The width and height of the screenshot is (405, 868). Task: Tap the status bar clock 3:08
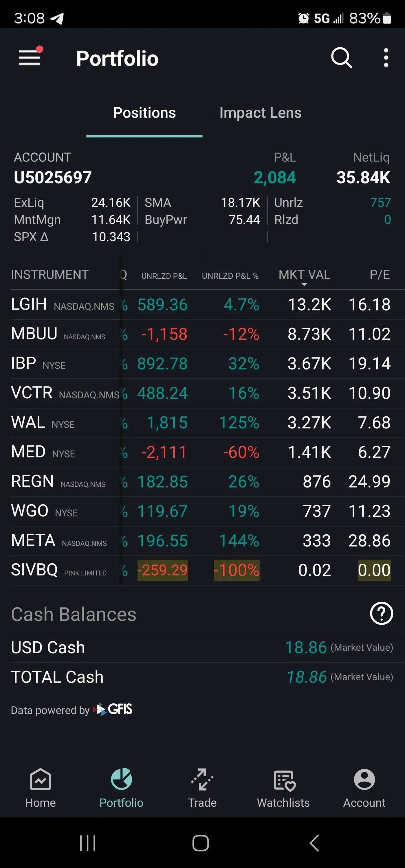pyautogui.click(x=29, y=18)
